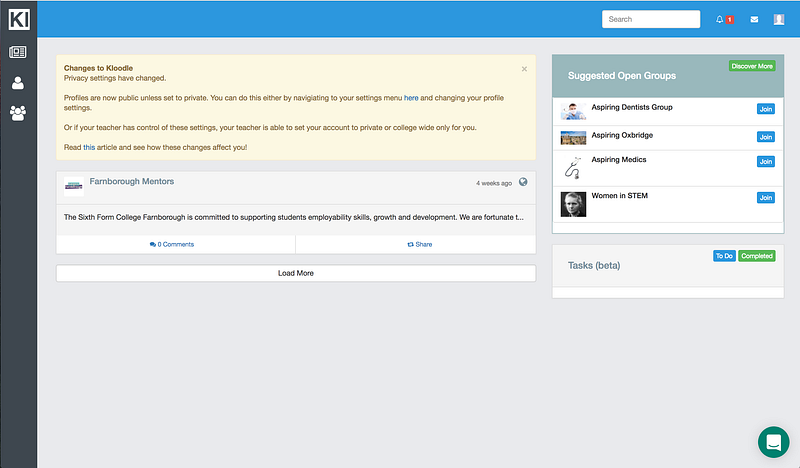Show To Do tasks
The height and width of the screenshot is (468, 800).
pyautogui.click(x=724, y=256)
